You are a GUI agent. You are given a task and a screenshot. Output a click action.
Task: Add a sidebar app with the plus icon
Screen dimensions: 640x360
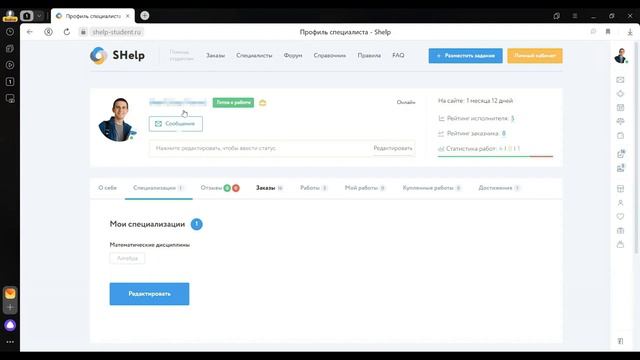point(10,307)
